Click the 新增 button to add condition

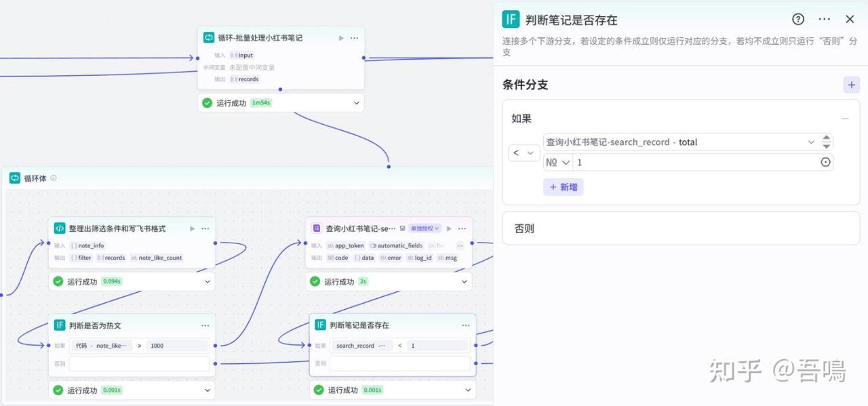click(563, 187)
